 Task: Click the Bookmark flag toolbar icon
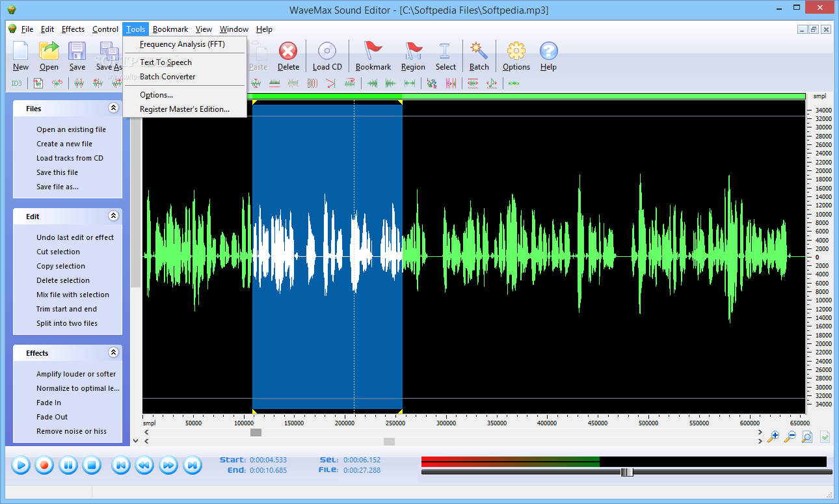373,51
